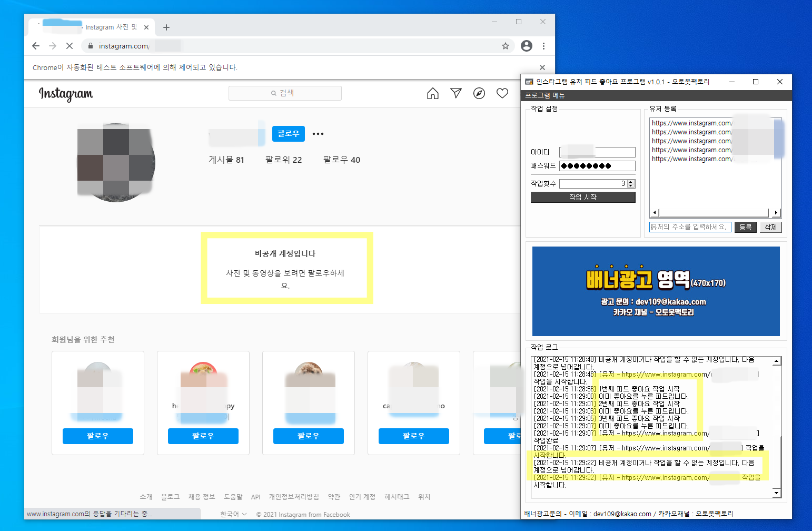Decrease 작업횟수 with down arrow
The width and height of the screenshot is (812, 531).
(x=631, y=186)
